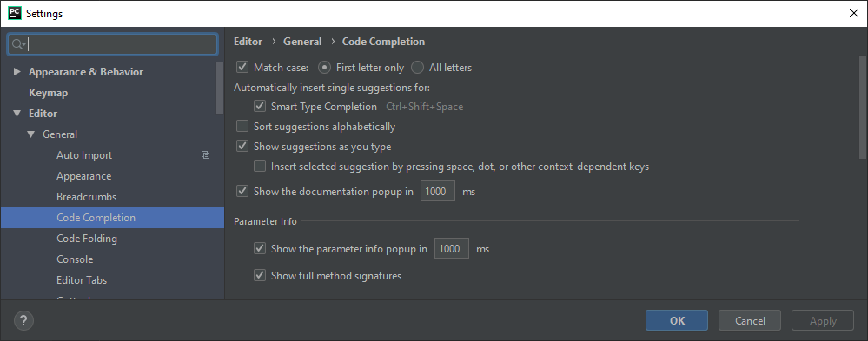The image size is (868, 341).
Task: Collapse the Editor tree arrow
Action: click(17, 114)
